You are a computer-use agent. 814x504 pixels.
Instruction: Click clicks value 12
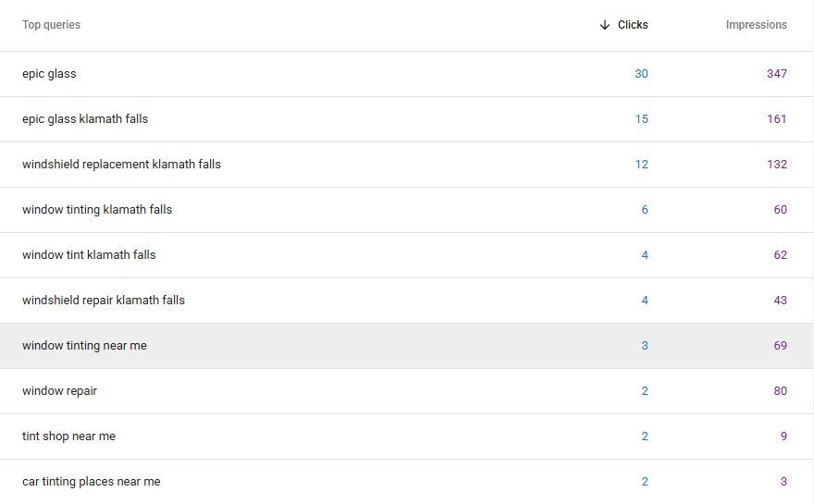[641, 165]
